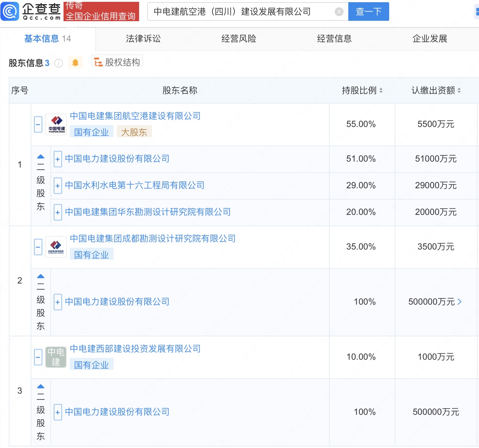Switch to the 法律诉讼 tab
Image resolution: width=479 pixels, height=448 pixels.
coord(143,39)
